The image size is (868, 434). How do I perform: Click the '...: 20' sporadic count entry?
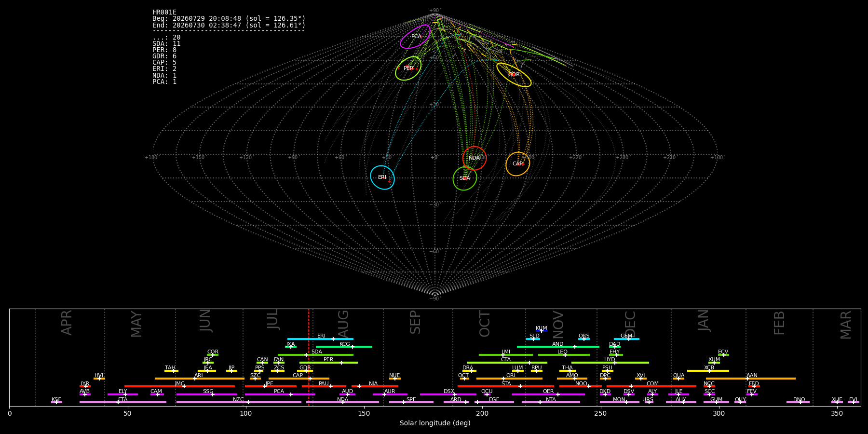166,38
